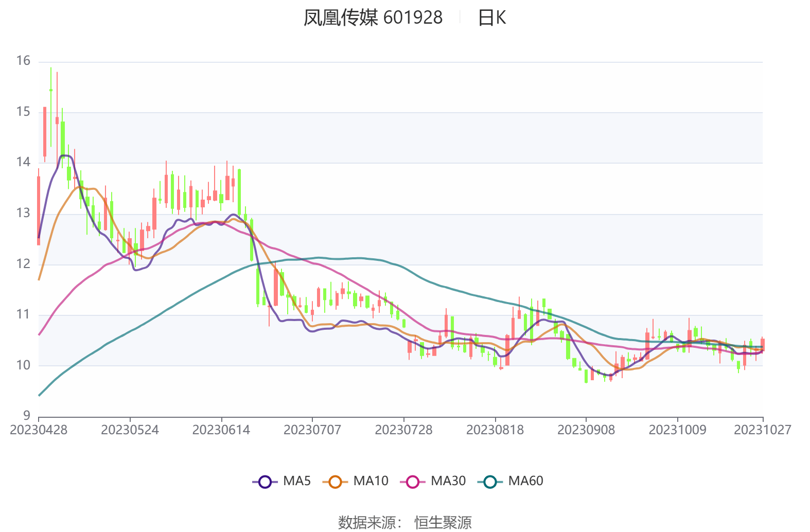Click the 20230524 date axis label
This screenshot has width=810, height=532.
click(130, 430)
